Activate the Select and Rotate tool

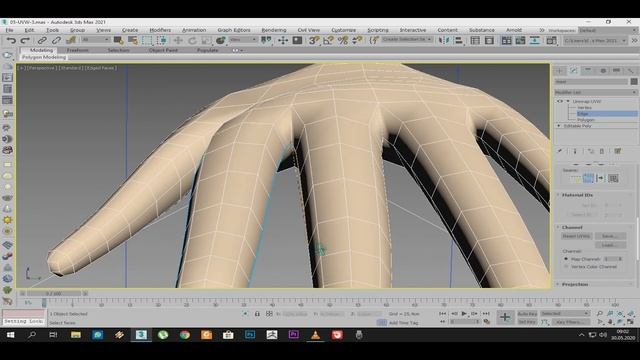192,40
